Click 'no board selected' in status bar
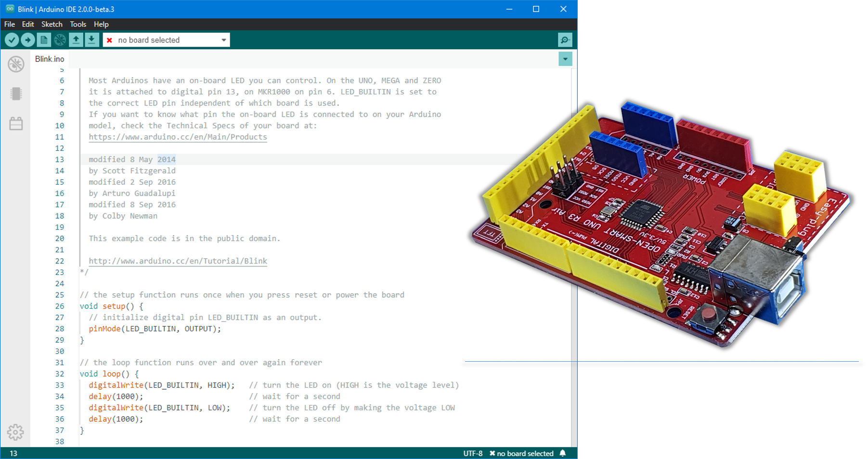868x459 pixels. [525, 453]
